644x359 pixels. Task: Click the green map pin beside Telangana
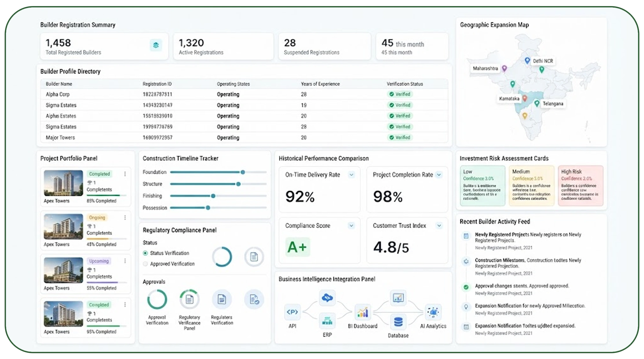537,103
